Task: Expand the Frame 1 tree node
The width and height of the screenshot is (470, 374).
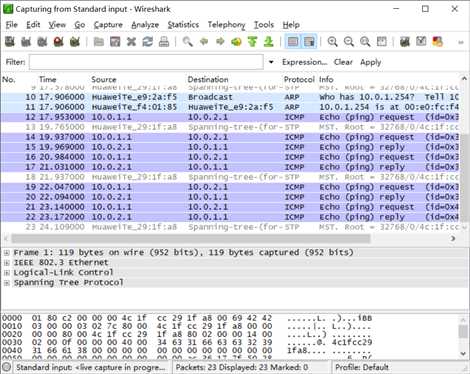Action: coord(6,253)
